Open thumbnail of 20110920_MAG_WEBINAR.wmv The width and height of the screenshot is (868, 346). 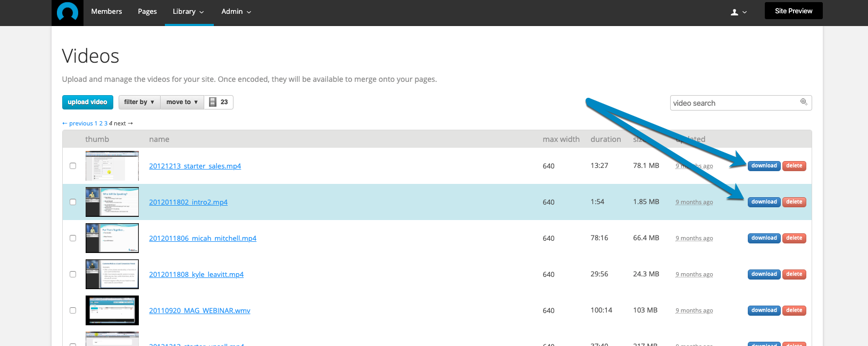click(x=112, y=310)
